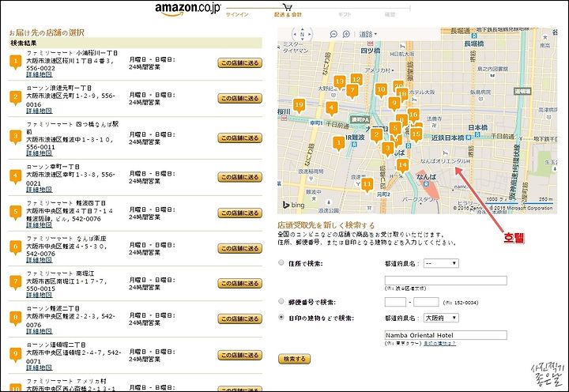569x392 pixels.
Task: Open 詳細地図 link for なんば楽座 store
Action: pyautogui.click(x=40, y=260)
